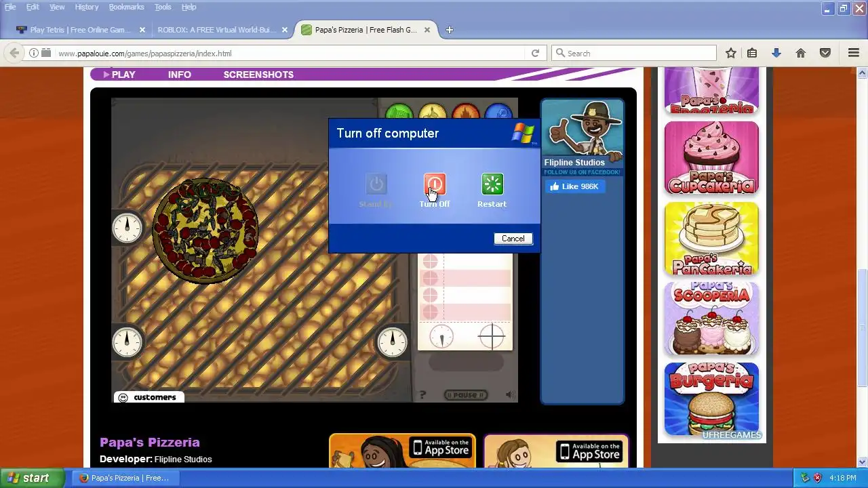Open the Firefox File menu
Screen dimensions: 868x488
[10, 7]
